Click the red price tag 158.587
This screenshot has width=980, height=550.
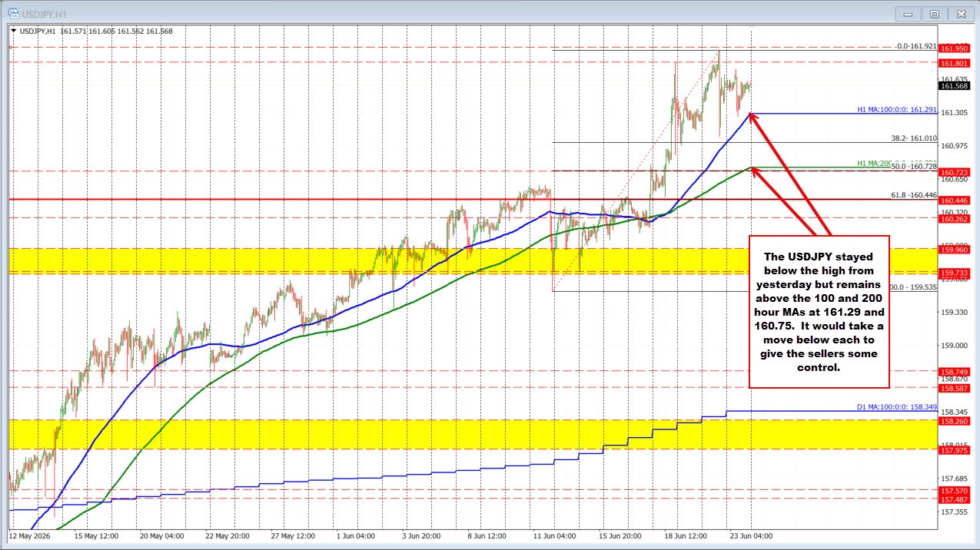[x=955, y=388]
